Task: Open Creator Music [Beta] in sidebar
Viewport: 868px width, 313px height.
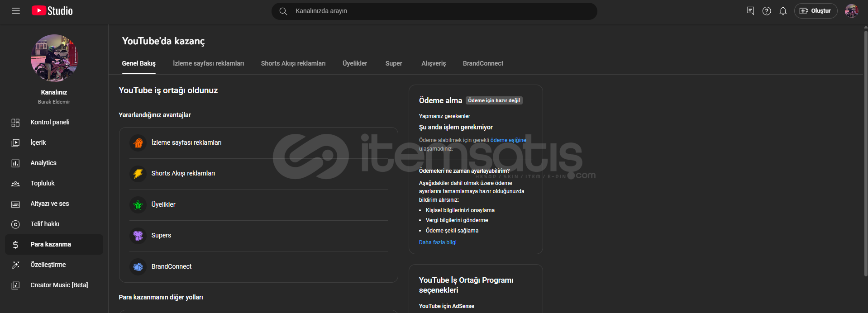Action: click(x=54, y=285)
